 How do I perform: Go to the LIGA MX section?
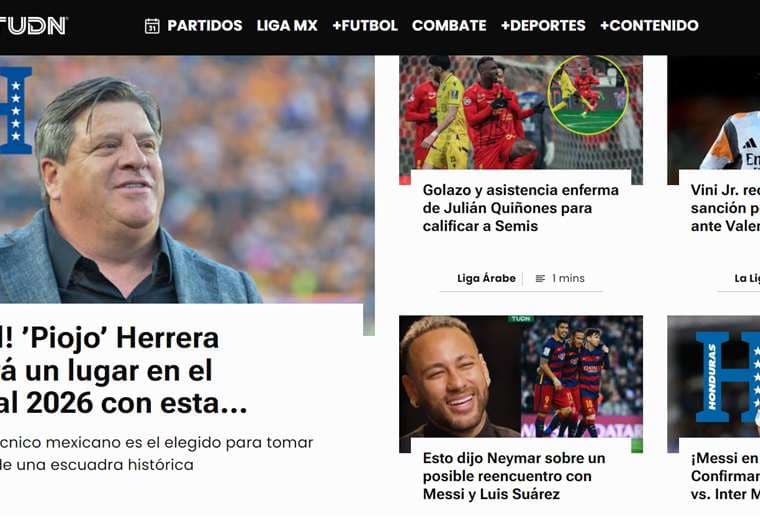point(287,26)
